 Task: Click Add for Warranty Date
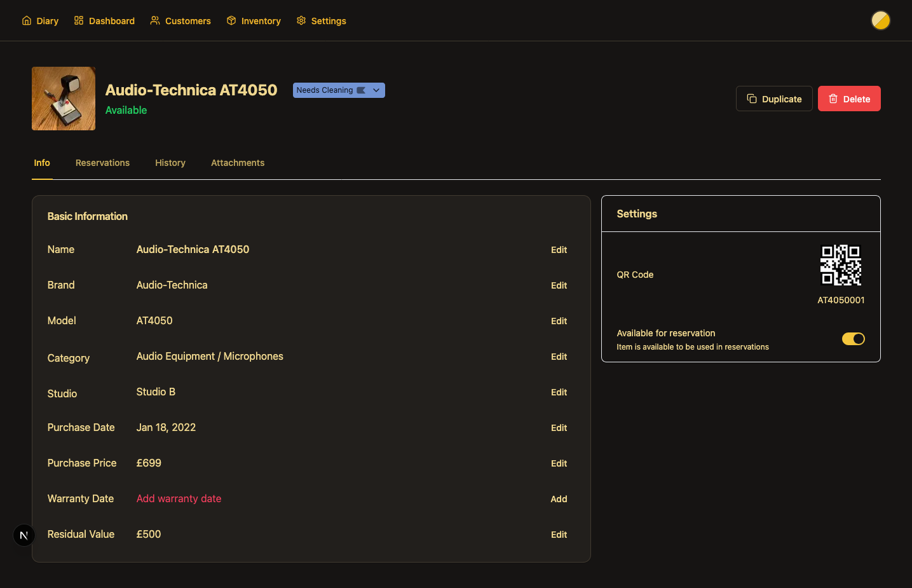pyautogui.click(x=559, y=499)
